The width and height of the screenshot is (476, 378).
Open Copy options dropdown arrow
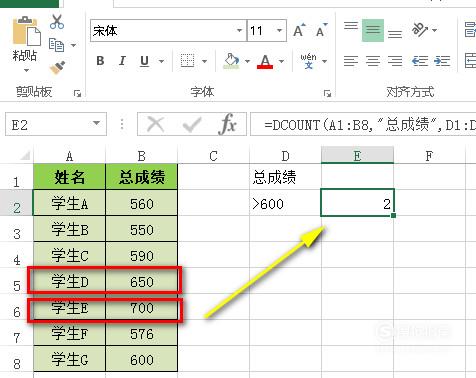click(x=73, y=45)
